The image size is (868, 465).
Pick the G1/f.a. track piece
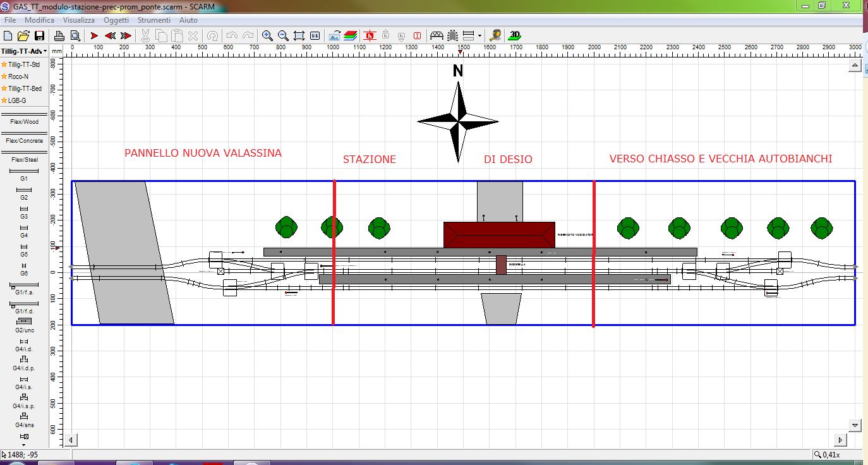tap(24, 289)
